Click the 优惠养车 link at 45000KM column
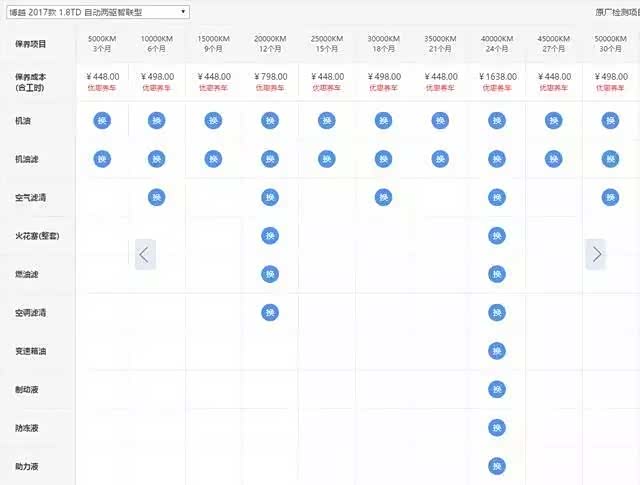 [x=554, y=88]
